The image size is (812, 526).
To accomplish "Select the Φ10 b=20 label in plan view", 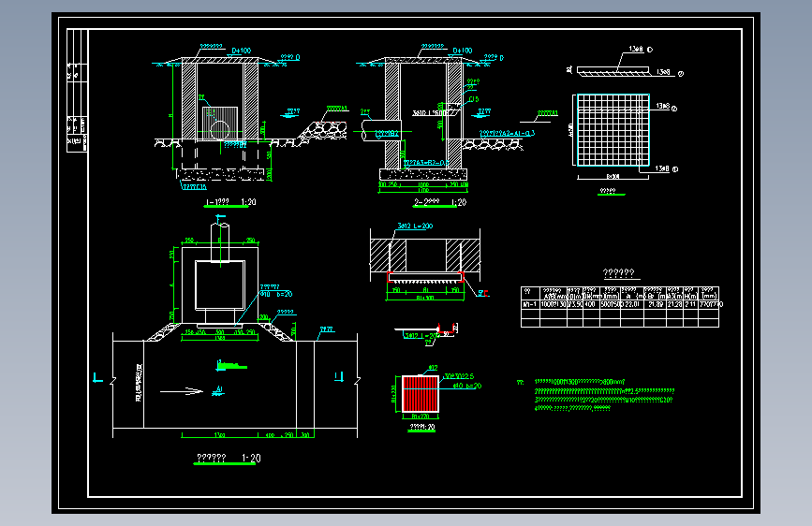I will point(276,294).
